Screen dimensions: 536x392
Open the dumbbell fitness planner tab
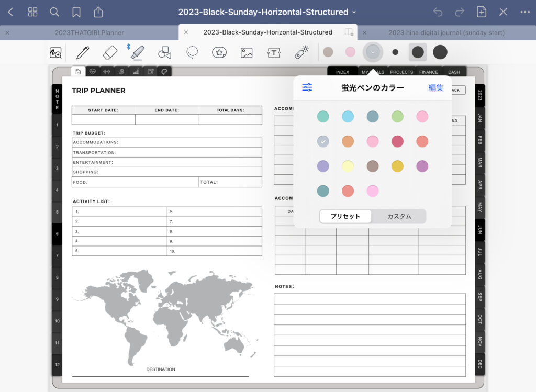click(x=107, y=71)
